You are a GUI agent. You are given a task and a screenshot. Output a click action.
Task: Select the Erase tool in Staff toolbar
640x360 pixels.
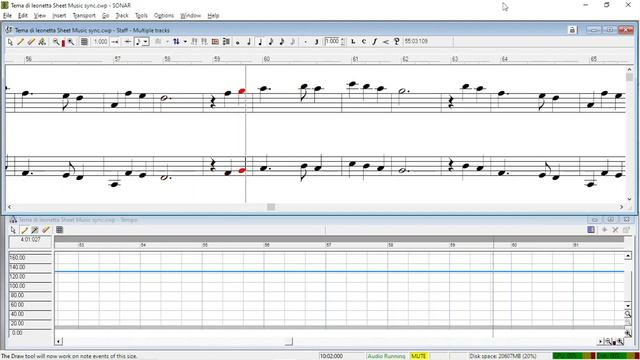[x=31, y=42]
